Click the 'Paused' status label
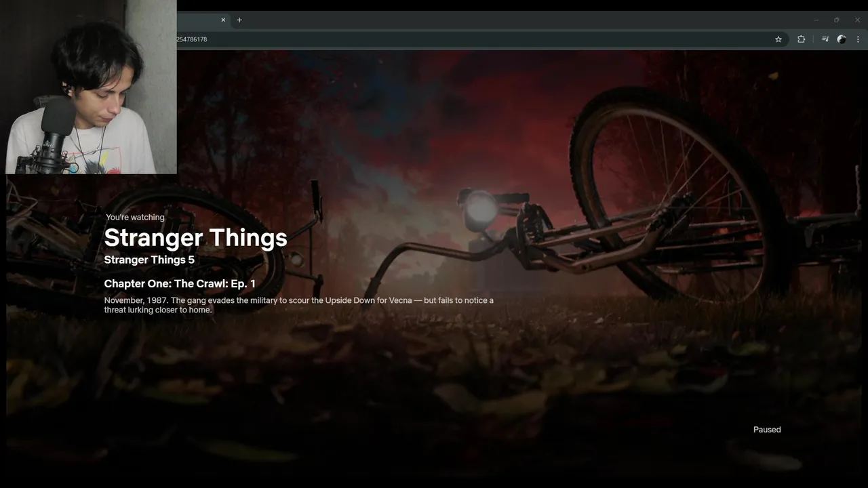This screenshot has height=488, width=868. pos(767,430)
